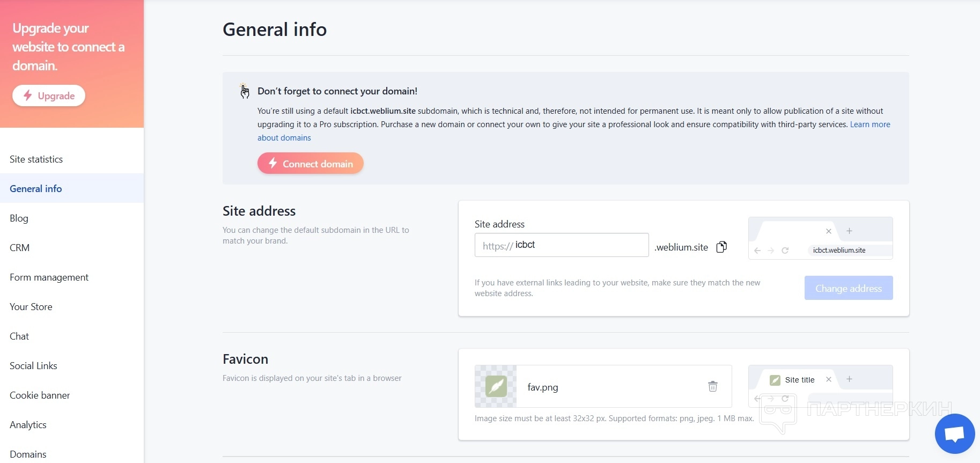Image resolution: width=980 pixels, height=463 pixels.
Task: Go to Cookie banner settings
Action: pos(40,395)
